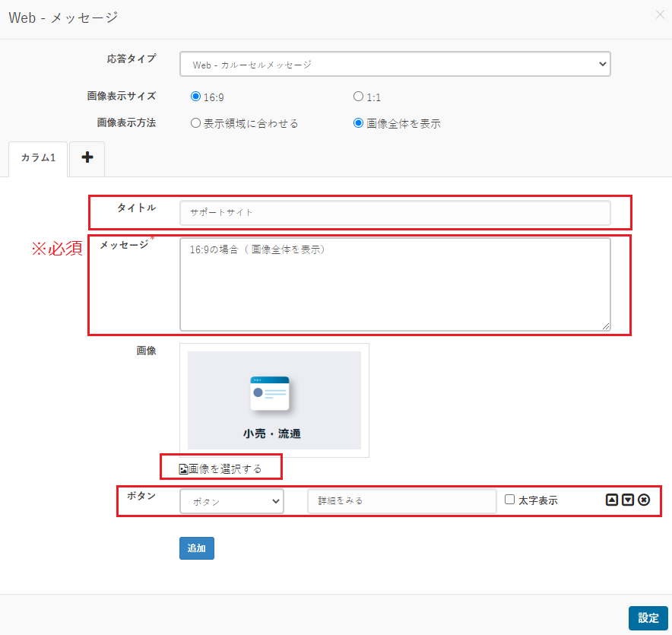Choose 表示領域に合わせる display method
672x635 pixels.
(195, 123)
